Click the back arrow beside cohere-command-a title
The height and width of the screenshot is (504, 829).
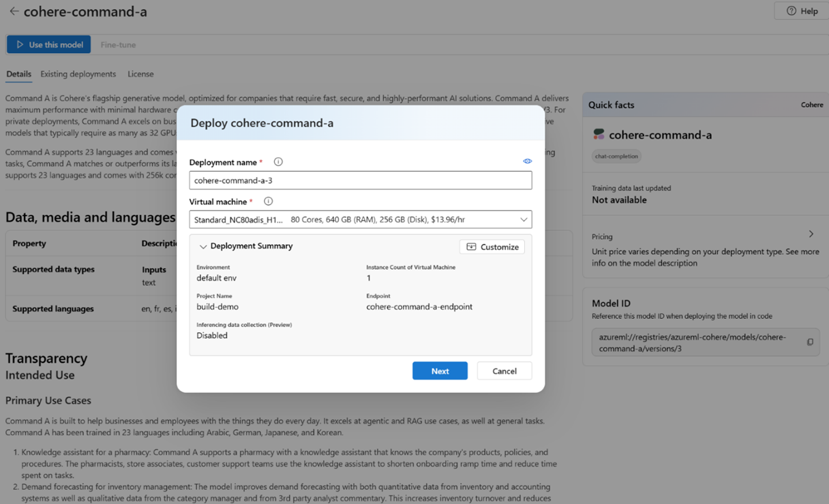[14, 12]
